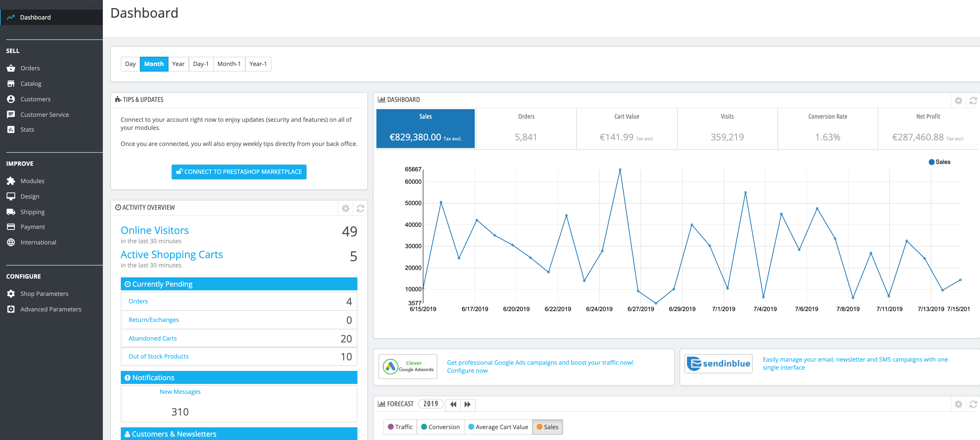The height and width of the screenshot is (440, 980).
Task: Select the Month-1 date range
Action: pos(229,64)
